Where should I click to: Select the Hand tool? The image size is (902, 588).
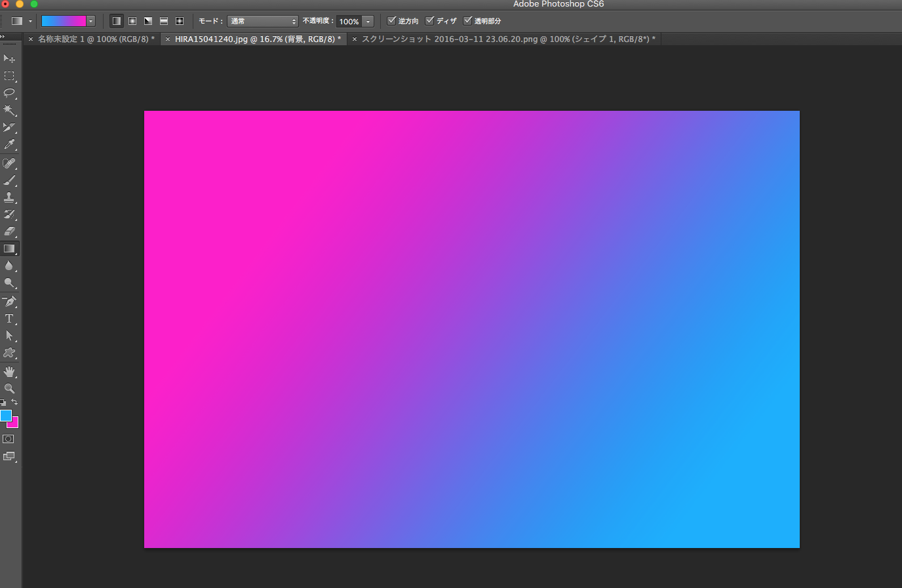(x=9, y=372)
